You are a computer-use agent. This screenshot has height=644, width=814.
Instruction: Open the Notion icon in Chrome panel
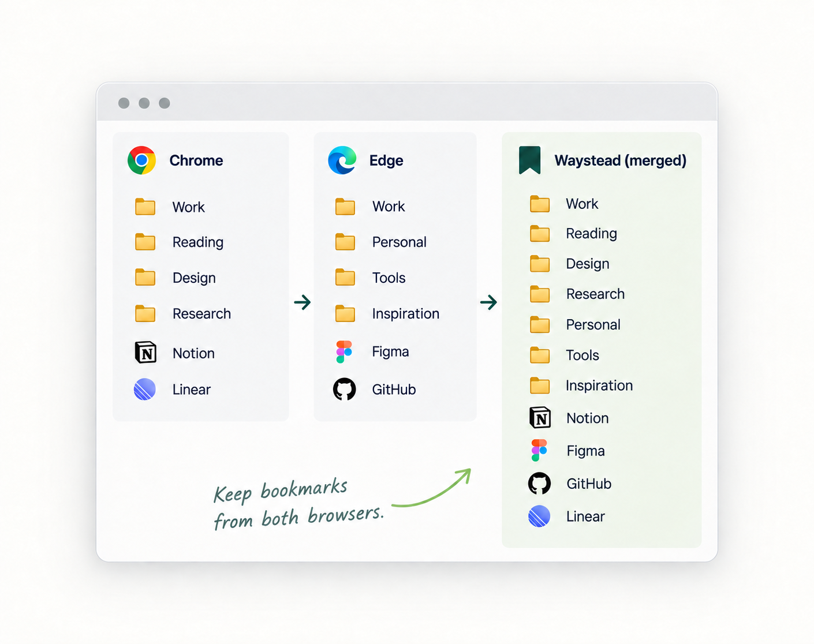pyautogui.click(x=145, y=352)
